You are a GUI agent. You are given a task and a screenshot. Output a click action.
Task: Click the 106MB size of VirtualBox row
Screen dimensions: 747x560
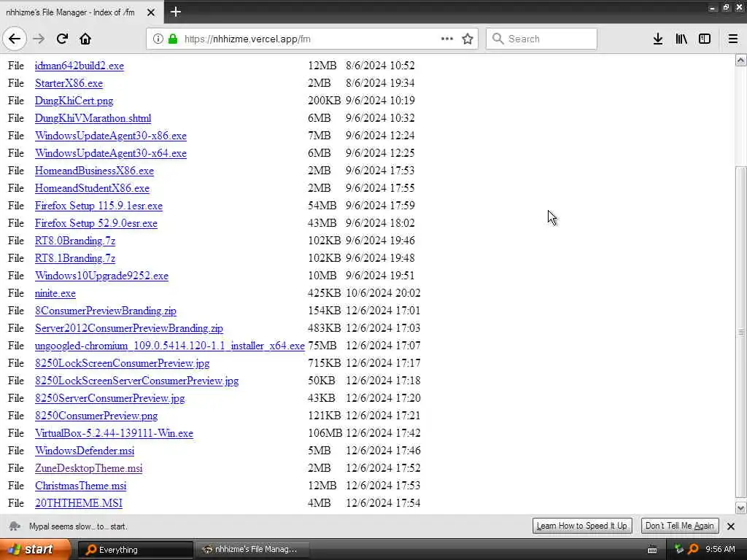pyautogui.click(x=325, y=433)
